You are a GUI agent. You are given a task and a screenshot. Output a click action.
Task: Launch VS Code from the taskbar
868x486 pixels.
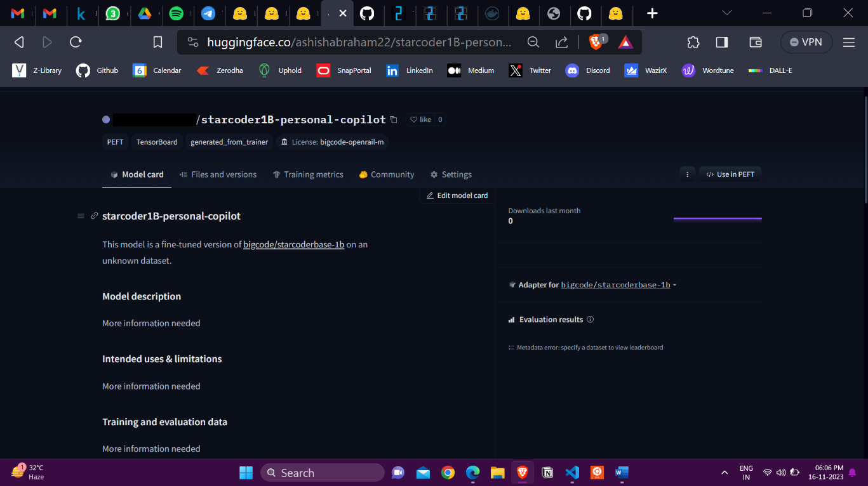(571, 472)
